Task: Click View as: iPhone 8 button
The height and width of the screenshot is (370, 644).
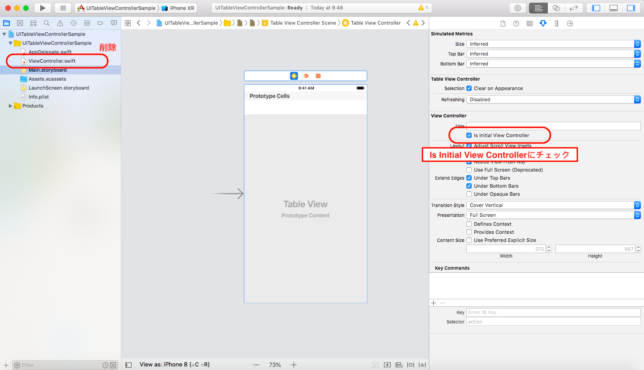Action: point(175,365)
